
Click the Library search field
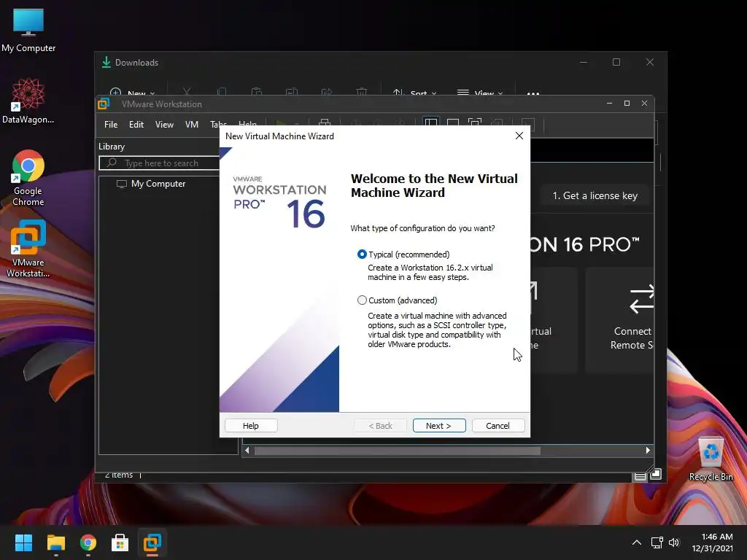(159, 163)
